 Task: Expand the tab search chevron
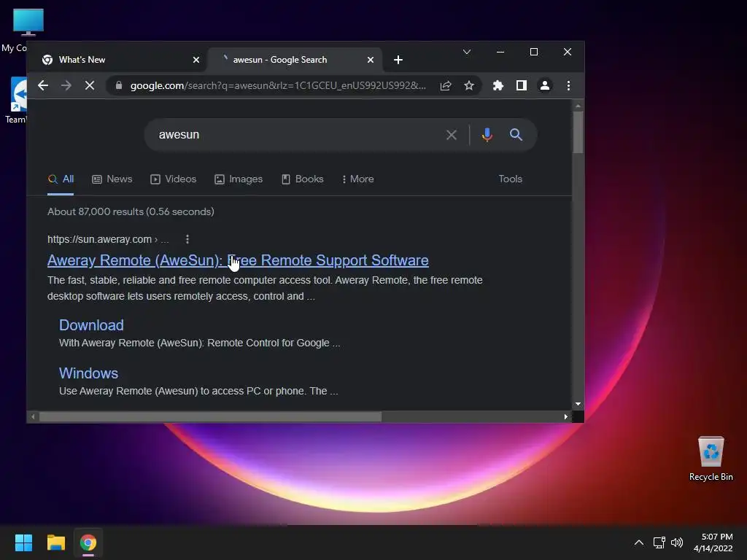tap(467, 52)
